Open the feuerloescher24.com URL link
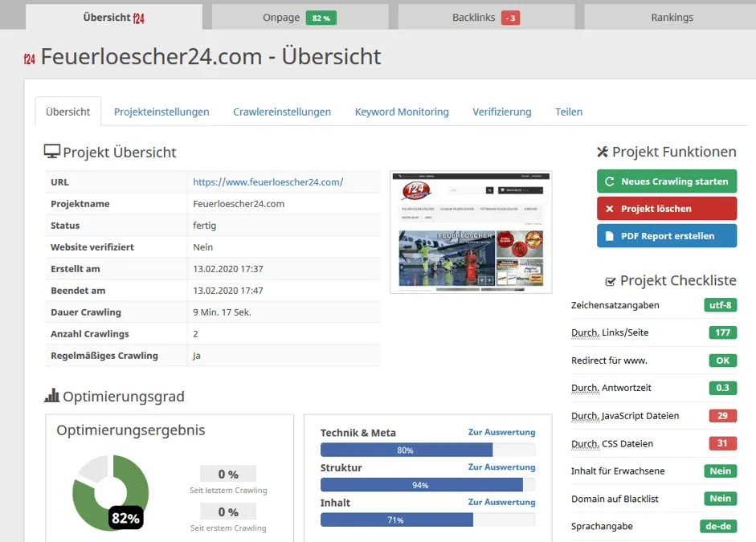The width and height of the screenshot is (756, 542). click(x=268, y=182)
